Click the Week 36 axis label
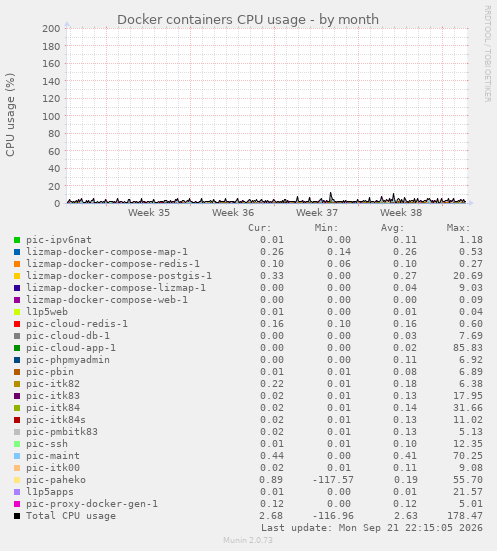497x551 pixels. coord(233,213)
